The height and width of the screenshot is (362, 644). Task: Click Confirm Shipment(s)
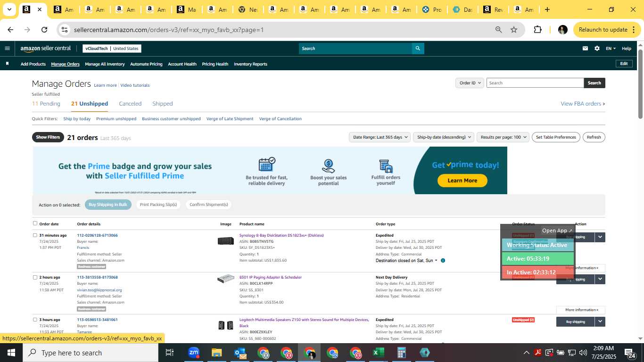[209, 205]
